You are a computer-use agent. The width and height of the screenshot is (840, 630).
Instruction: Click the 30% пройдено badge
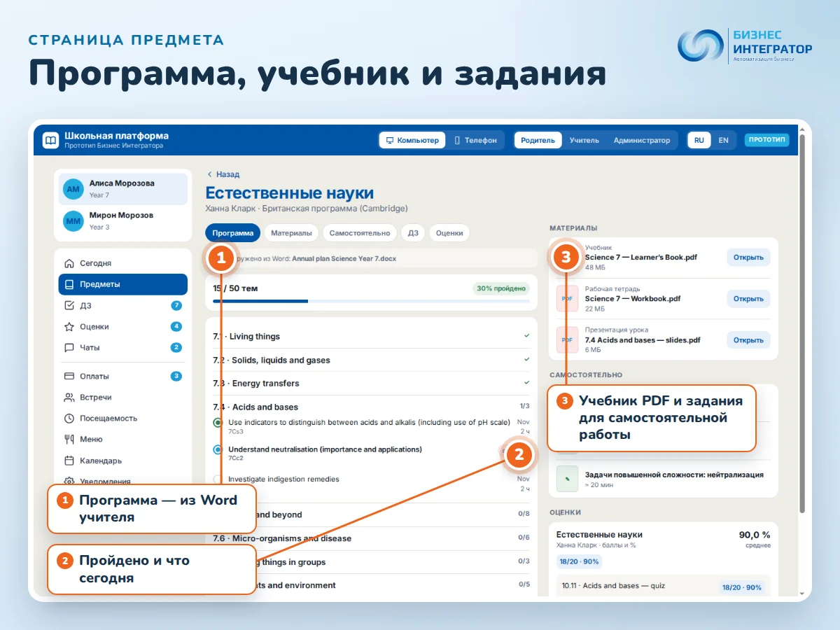click(x=501, y=288)
